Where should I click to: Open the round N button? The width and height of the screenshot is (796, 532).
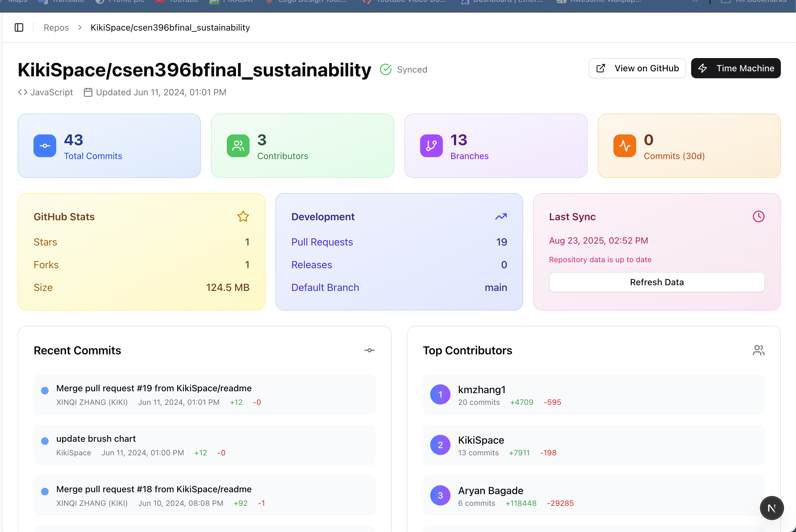click(772, 508)
